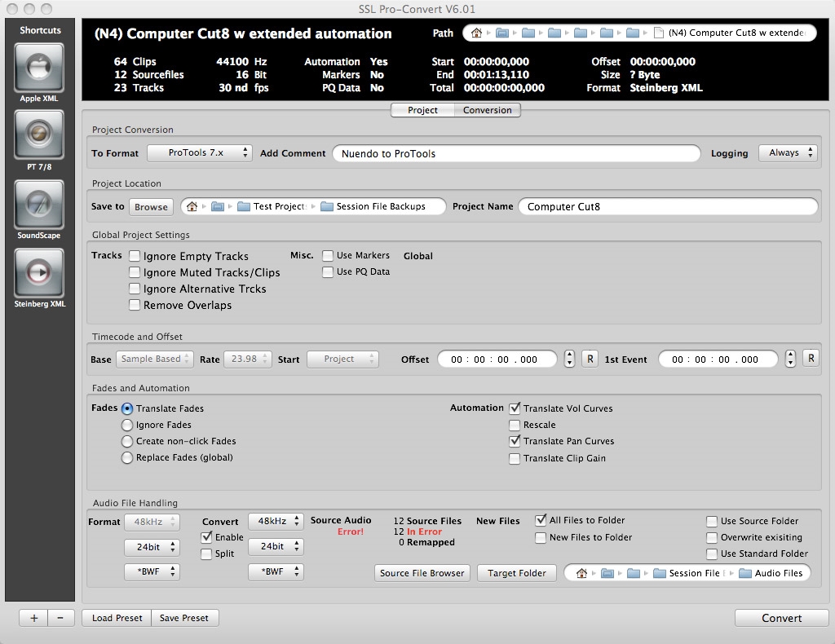Enable Ignore Muted Tracks/Clips

[135, 272]
